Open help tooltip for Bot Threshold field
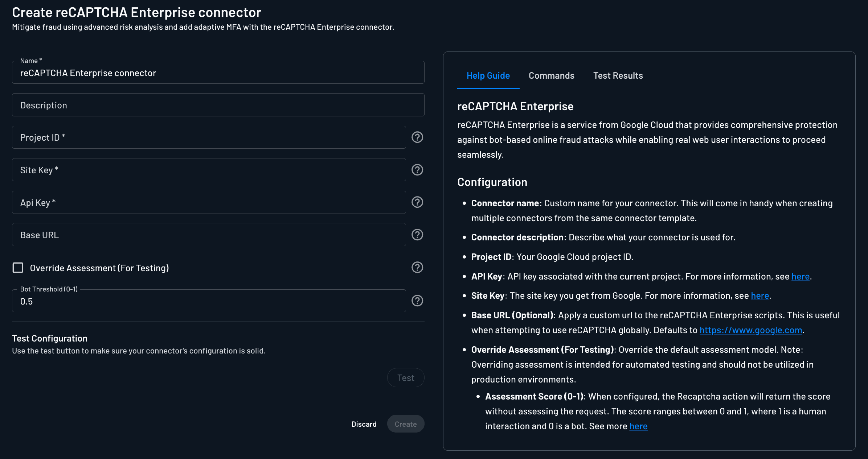Image resolution: width=868 pixels, height=459 pixels. (x=417, y=301)
